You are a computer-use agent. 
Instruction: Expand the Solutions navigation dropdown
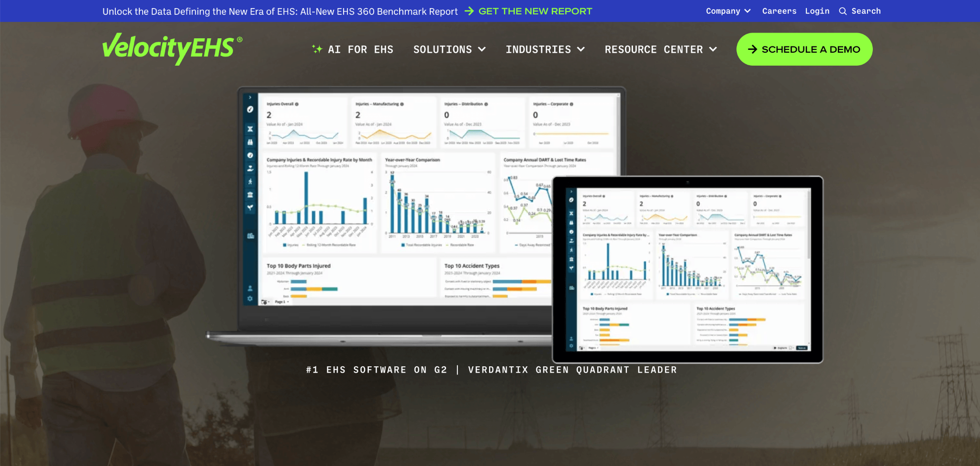[x=449, y=49]
